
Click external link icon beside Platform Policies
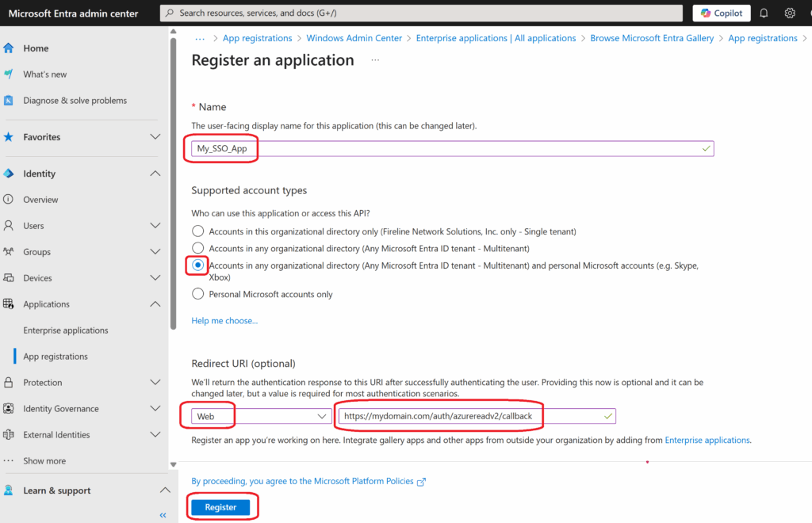click(422, 482)
